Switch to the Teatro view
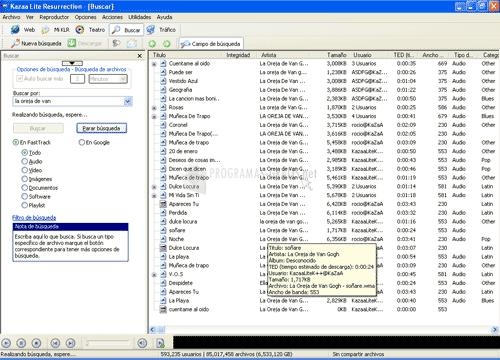 click(90, 30)
